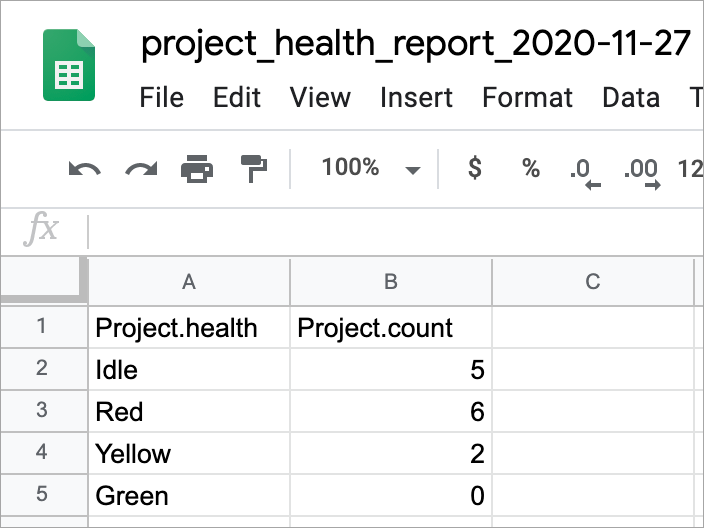Open the Data menu
Image resolution: width=704 pixels, height=528 pixels.
[631, 98]
